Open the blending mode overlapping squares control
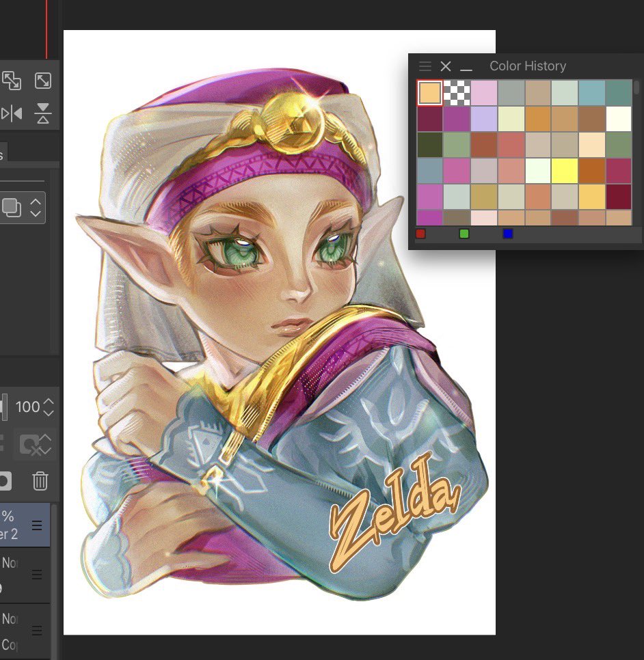 coord(12,208)
